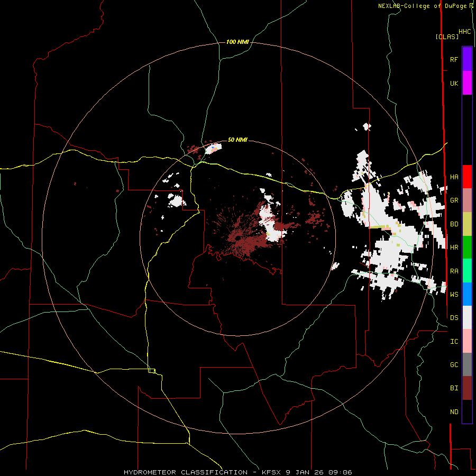This screenshot has width=476, height=476.
Task: Click the GC gray legend swatch
Action: (x=467, y=364)
